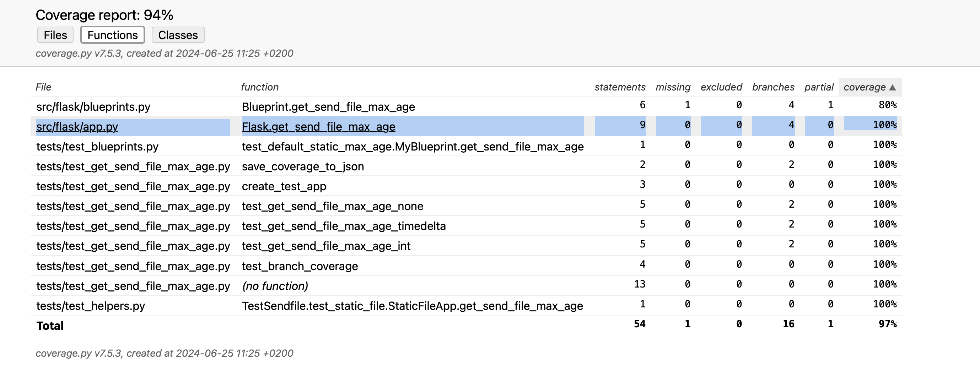
Task: Click the test_get_send_file_max_age_timedelta entry
Action: click(344, 226)
